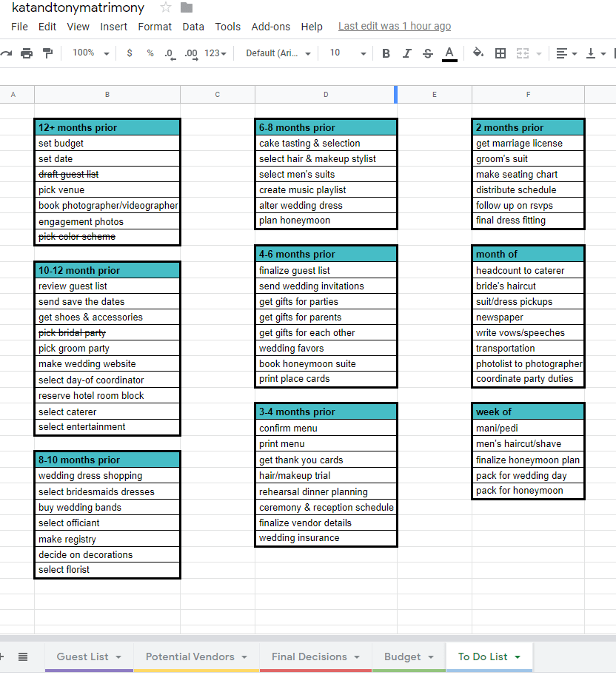Open the all sheets list icon

(x=23, y=656)
